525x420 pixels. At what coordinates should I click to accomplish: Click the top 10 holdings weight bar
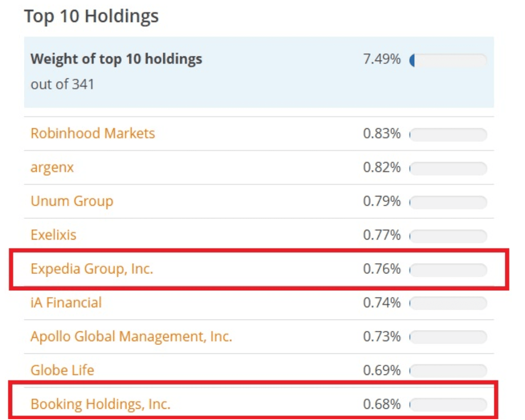(448, 60)
